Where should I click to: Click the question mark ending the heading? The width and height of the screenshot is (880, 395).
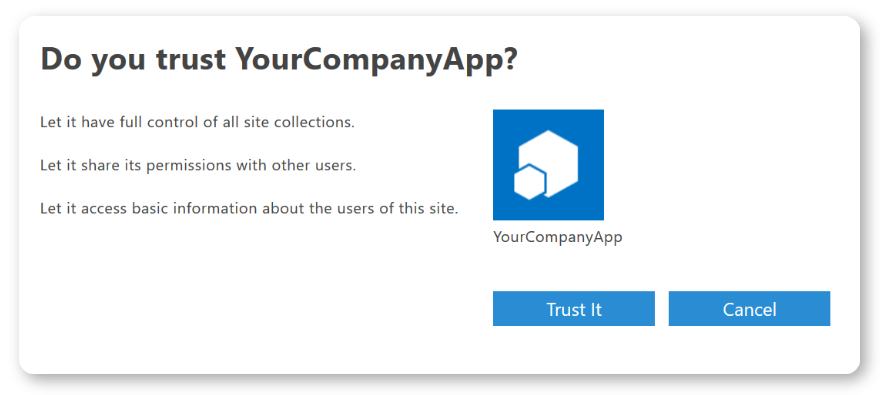[x=506, y=58]
